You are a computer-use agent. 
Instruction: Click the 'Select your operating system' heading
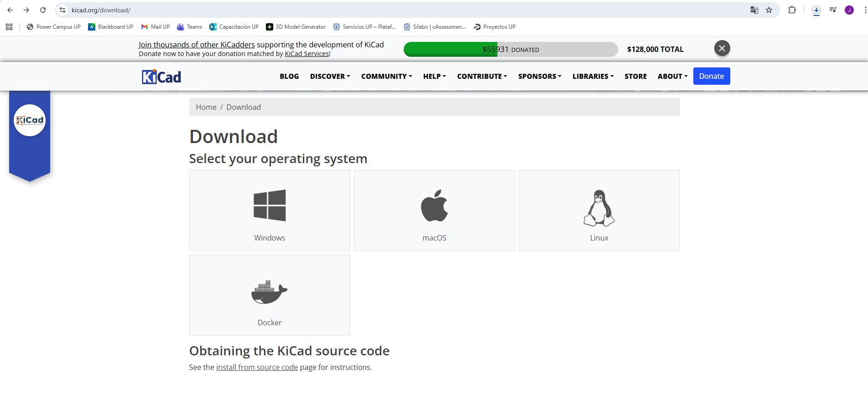(278, 159)
